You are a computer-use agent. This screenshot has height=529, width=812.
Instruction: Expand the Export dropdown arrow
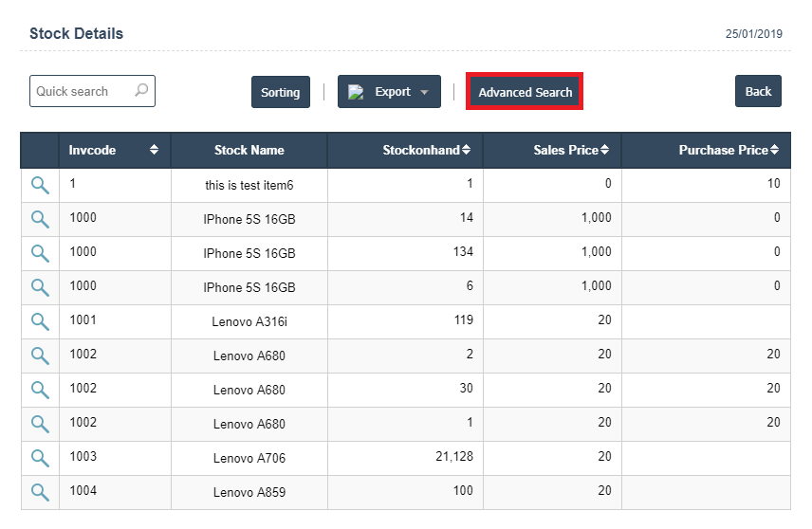coord(424,93)
